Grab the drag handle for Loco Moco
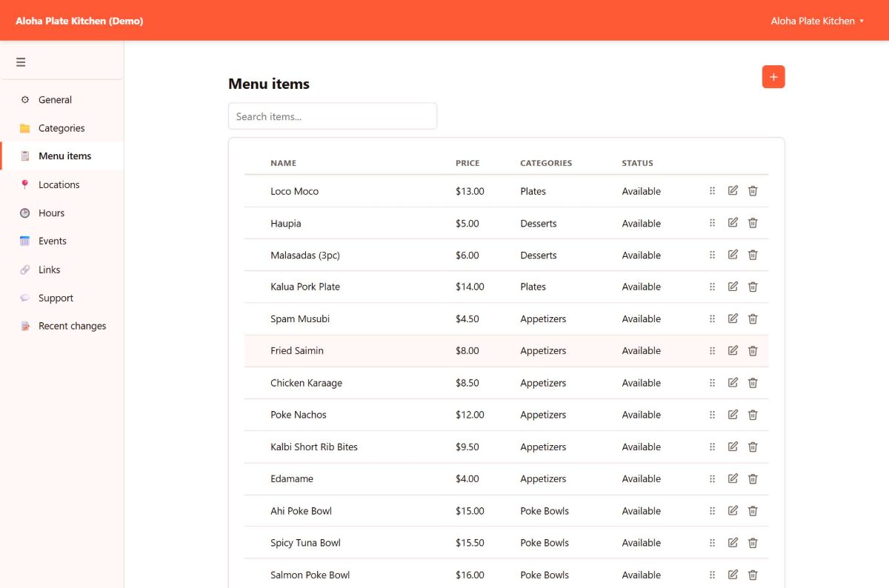This screenshot has height=588, width=889. [x=713, y=191]
